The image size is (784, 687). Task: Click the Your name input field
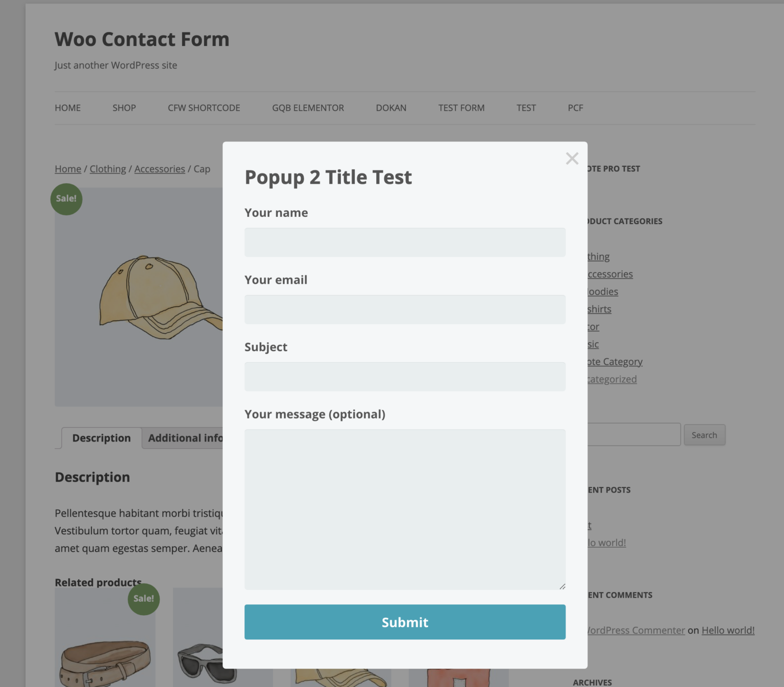pyautogui.click(x=405, y=242)
